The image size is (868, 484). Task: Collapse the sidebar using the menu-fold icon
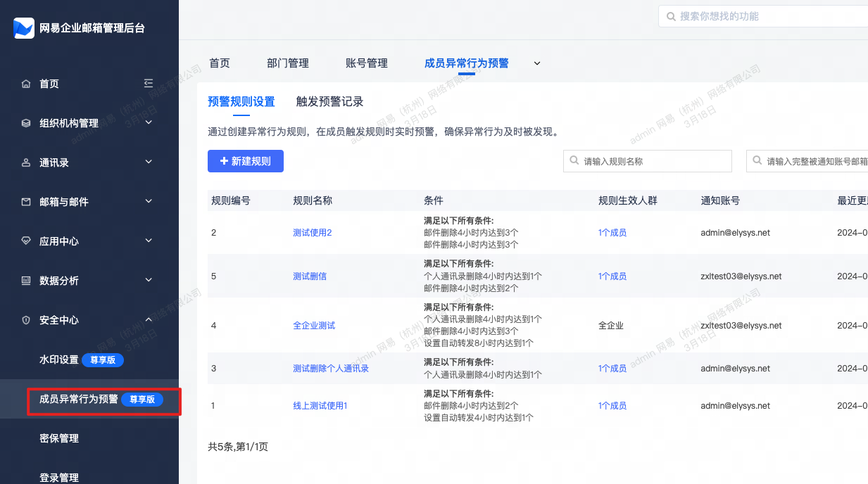(x=149, y=83)
